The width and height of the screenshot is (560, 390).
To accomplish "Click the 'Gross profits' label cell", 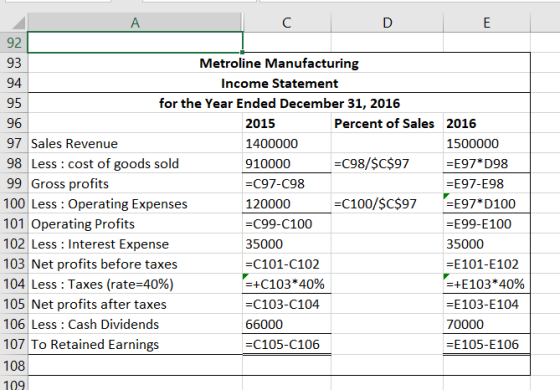I will tap(135, 184).
